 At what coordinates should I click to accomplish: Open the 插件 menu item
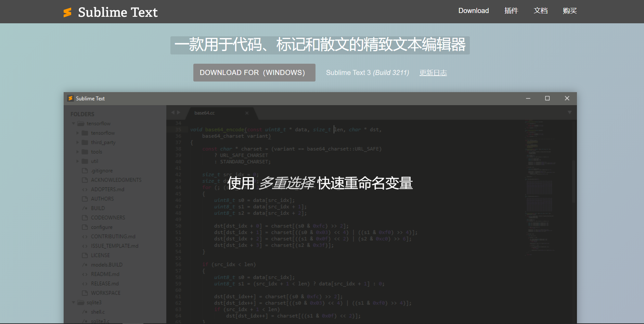pos(511,11)
